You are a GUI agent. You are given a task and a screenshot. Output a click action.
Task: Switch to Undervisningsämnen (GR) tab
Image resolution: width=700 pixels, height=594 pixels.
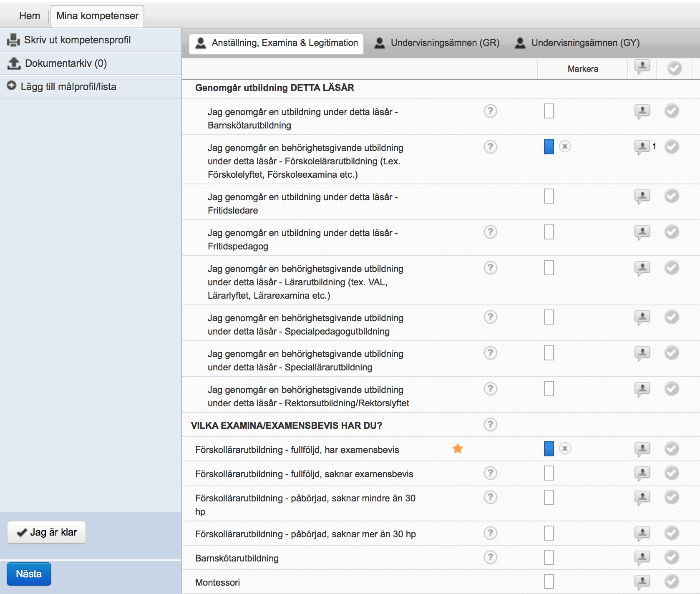(x=437, y=43)
